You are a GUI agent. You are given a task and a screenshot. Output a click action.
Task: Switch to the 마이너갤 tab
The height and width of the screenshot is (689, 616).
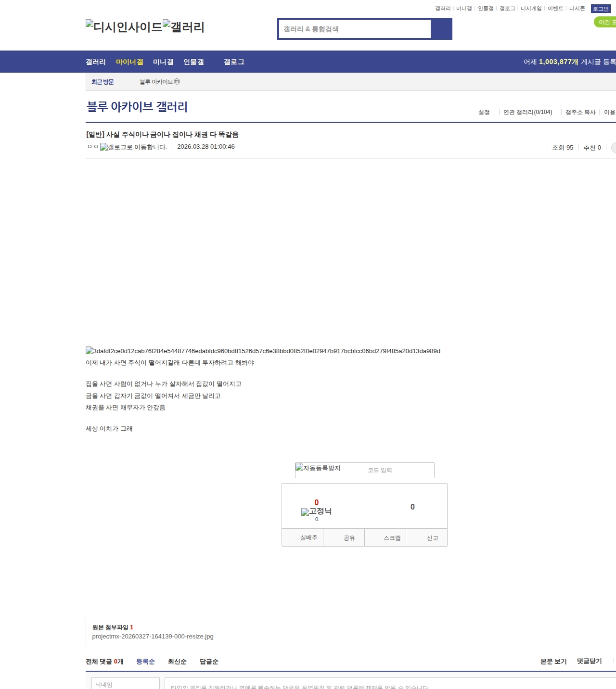click(x=128, y=62)
